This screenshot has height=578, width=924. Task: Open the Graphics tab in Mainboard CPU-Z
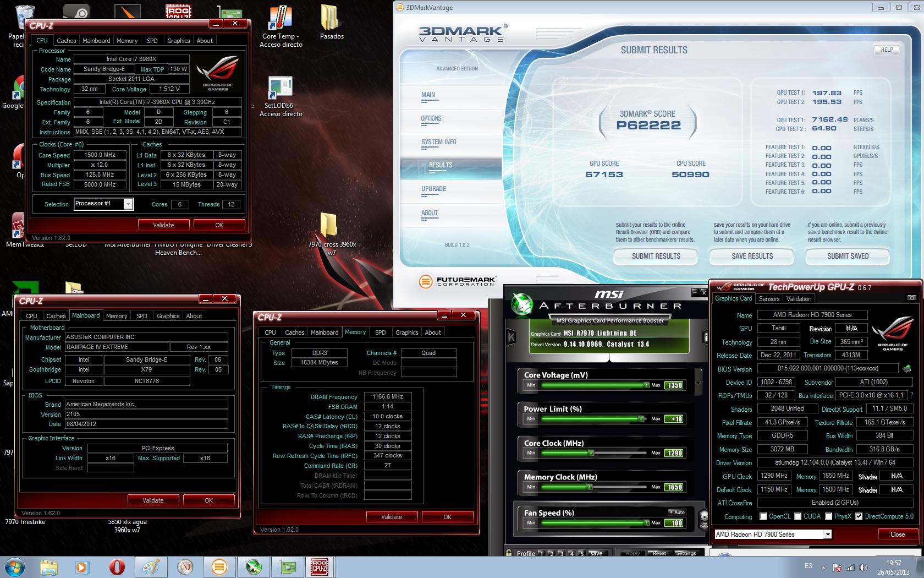point(168,316)
